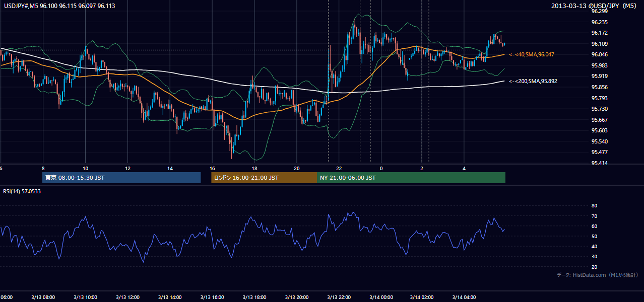Click hour label 10 under price chart
This screenshot has height=302, width=644.
click(85, 168)
